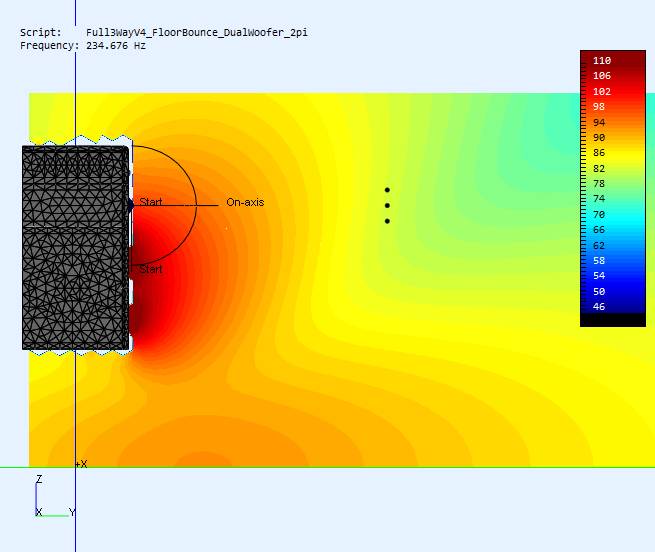Click the 82 value on the color legend
The height and width of the screenshot is (552, 655).
point(599,168)
